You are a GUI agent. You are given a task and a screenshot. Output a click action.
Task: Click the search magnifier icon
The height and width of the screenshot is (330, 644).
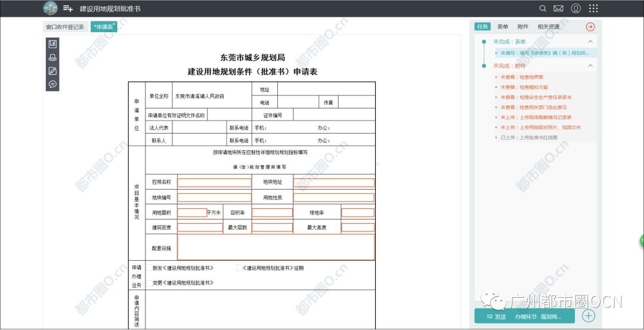point(543,8)
